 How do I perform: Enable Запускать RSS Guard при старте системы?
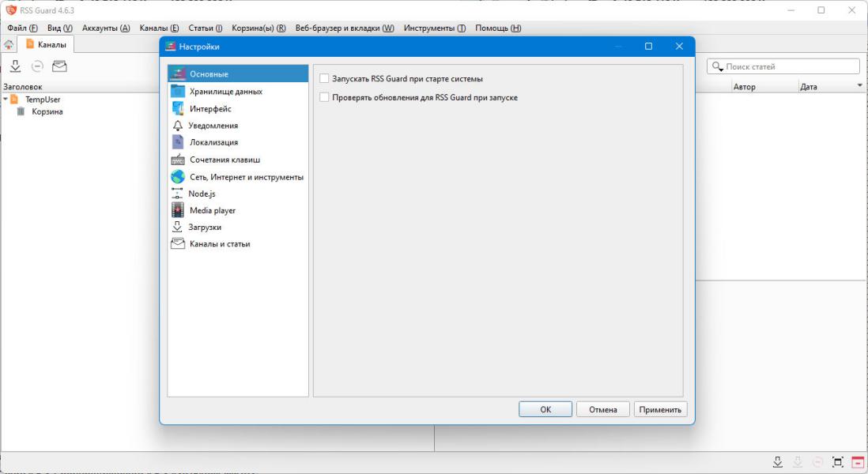click(x=324, y=79)
